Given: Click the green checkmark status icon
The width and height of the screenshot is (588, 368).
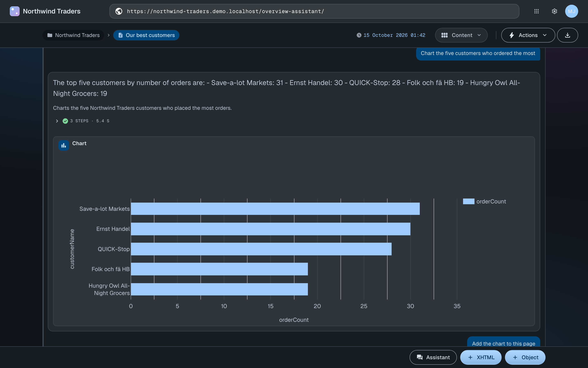Looking at the screenshot, I should click(x=65, y=121).
